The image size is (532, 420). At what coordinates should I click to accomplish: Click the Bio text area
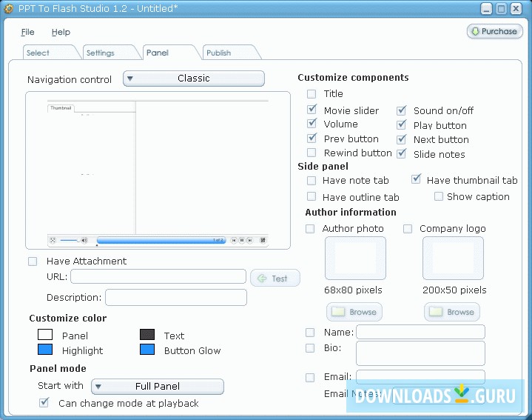pos(420,353)
